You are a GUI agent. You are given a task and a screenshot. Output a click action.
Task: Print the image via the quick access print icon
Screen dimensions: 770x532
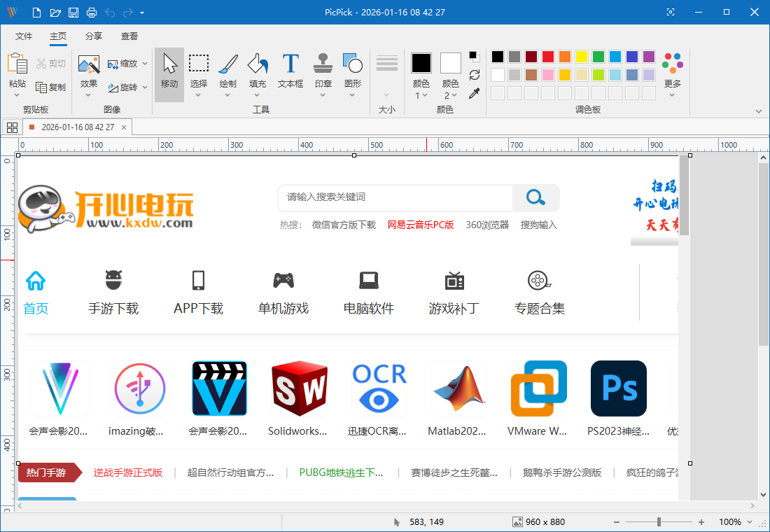(x=91, y=12)
